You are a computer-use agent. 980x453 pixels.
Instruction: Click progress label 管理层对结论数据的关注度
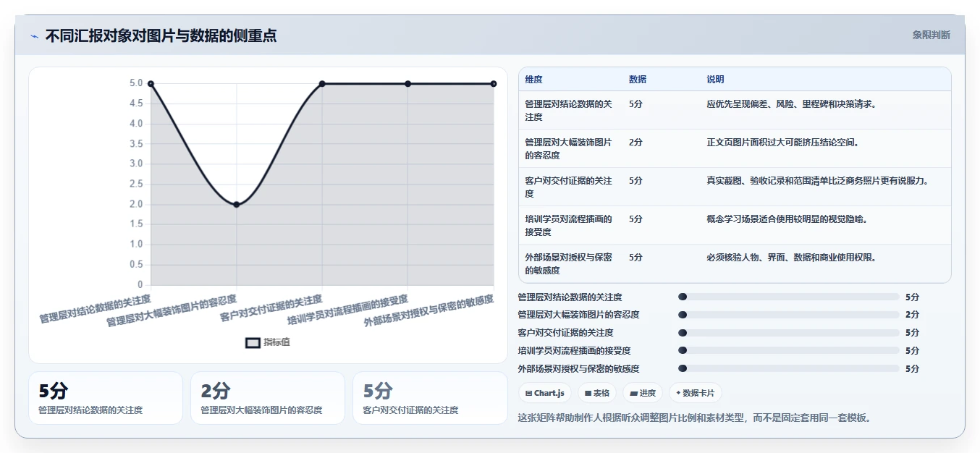pyautogui.click(x=570, y=297)
